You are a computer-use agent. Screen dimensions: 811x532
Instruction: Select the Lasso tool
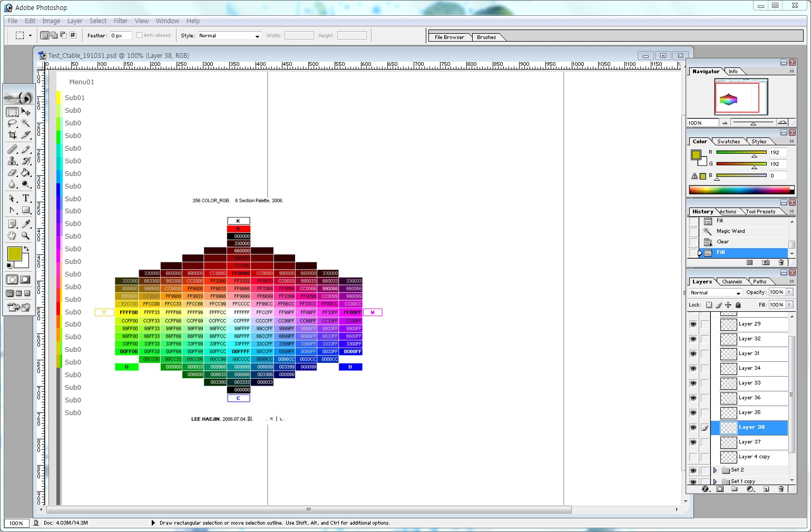12,124
